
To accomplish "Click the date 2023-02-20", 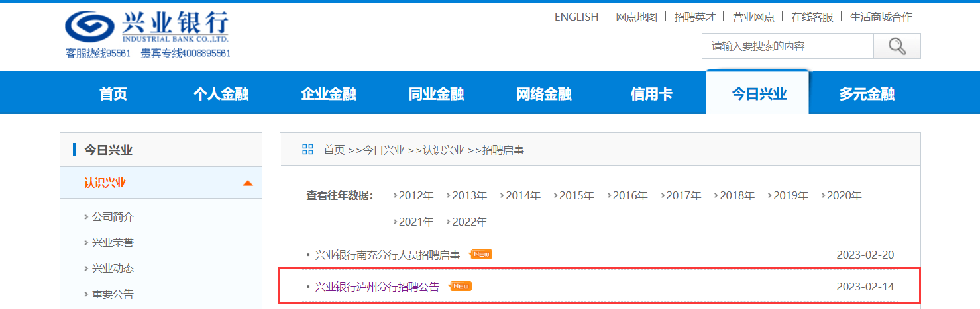I will pos(865,255).
